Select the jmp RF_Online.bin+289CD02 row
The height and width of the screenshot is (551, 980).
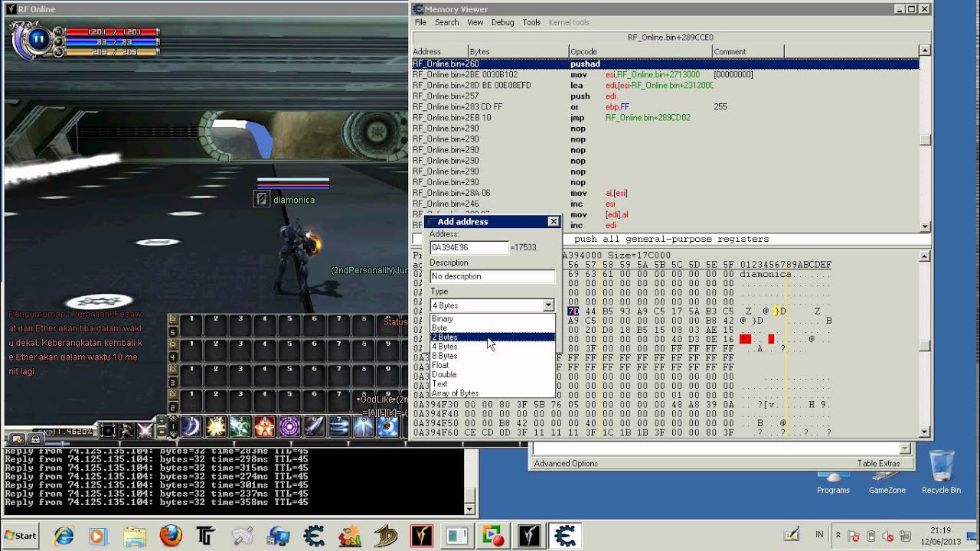665,118
